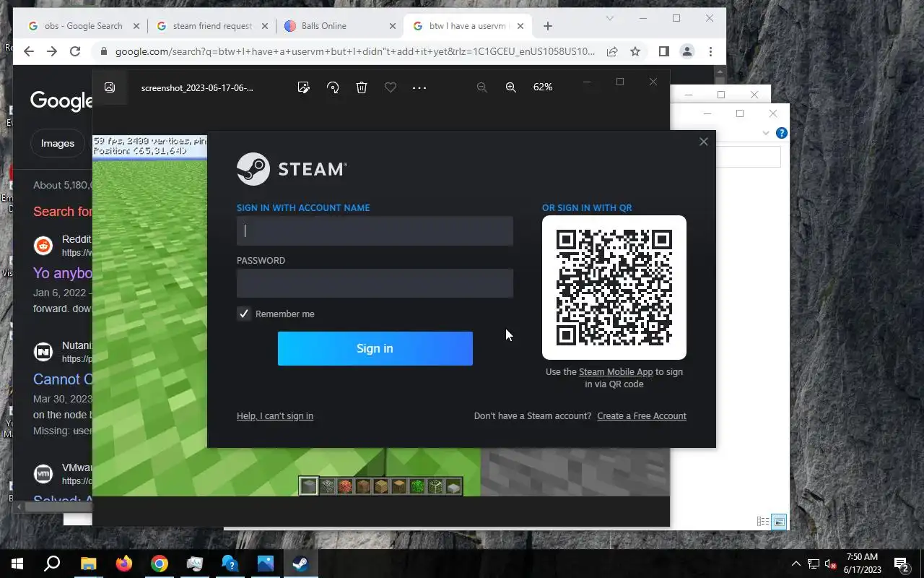Open the Chrome tab search dropdown

click(x=610, y=18)
